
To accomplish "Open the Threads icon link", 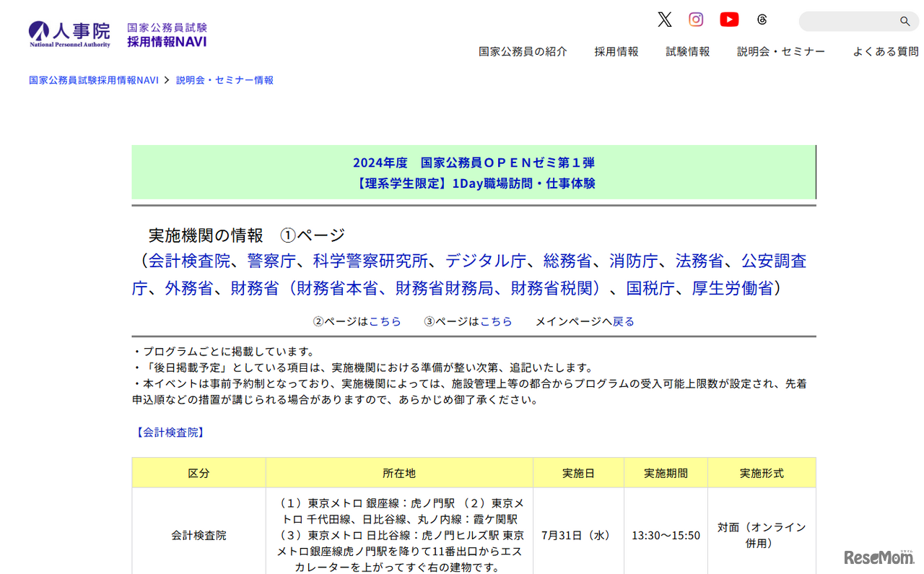I will click(762, 19).
